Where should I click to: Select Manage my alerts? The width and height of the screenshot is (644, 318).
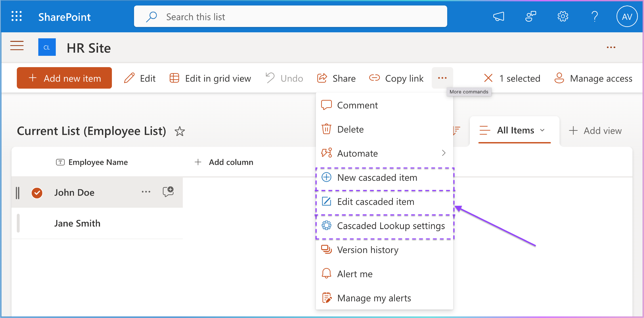tap(384, 298)
